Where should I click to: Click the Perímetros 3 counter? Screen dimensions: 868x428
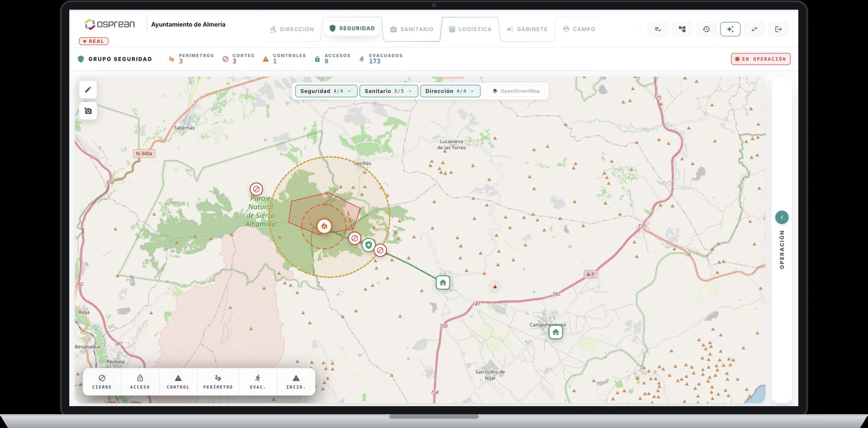(x=191, y=59)
